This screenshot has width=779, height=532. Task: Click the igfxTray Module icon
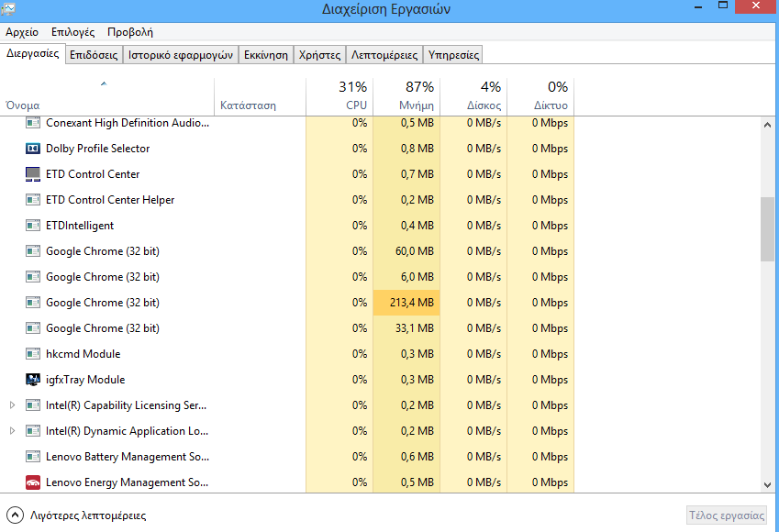click(x=33, y=380)
